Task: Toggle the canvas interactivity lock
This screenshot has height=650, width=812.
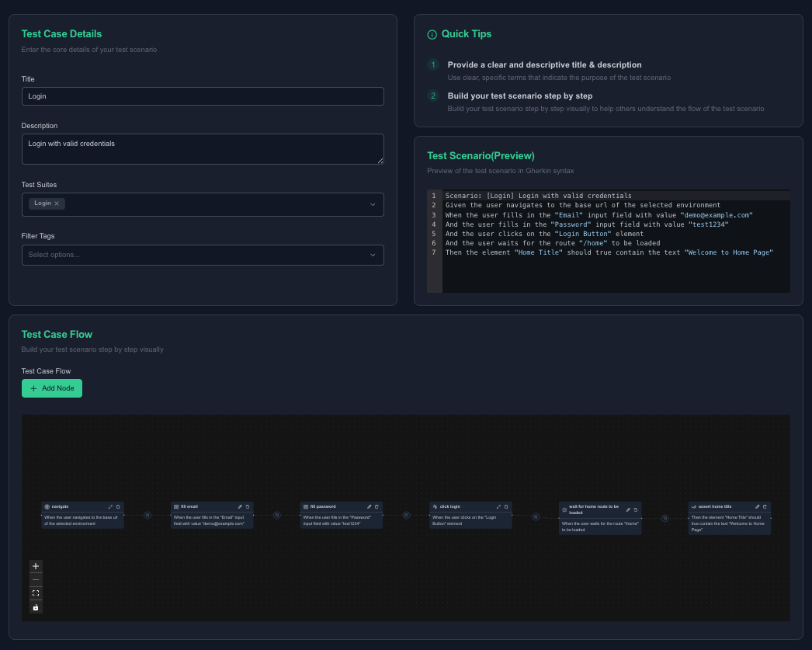Action: click(x=36, y=607)
